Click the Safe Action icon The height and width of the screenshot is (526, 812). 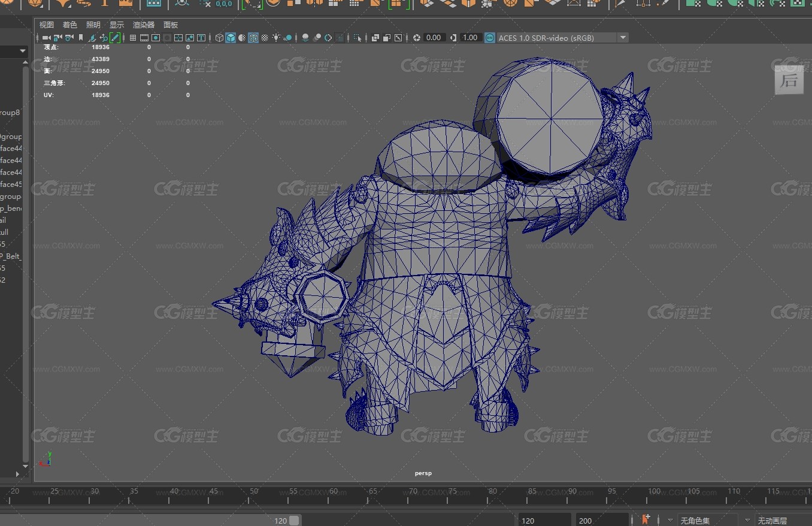point(190,38)
